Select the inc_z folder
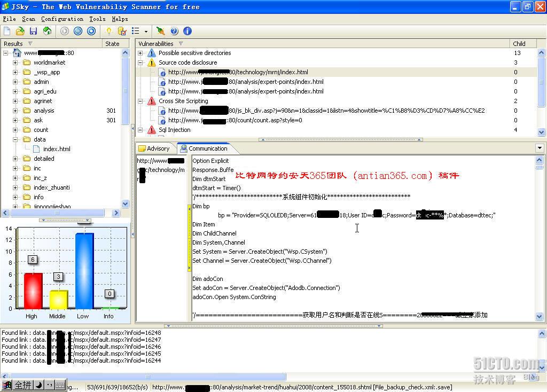Image resolution: width=547 pixels, height=392 pixels. click(40, 178)
